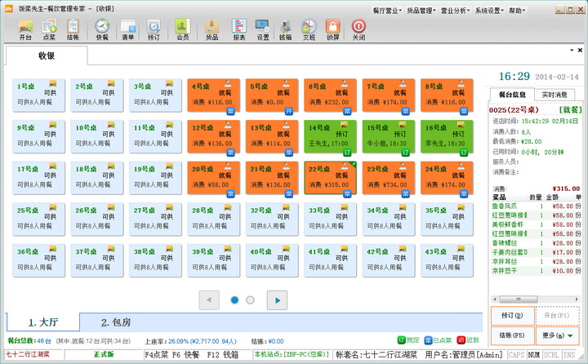The height and width of the screenshot is (364, 588).
Task: Open 点菜 ordering from toolbar
Action: click(x=49, y=29)
